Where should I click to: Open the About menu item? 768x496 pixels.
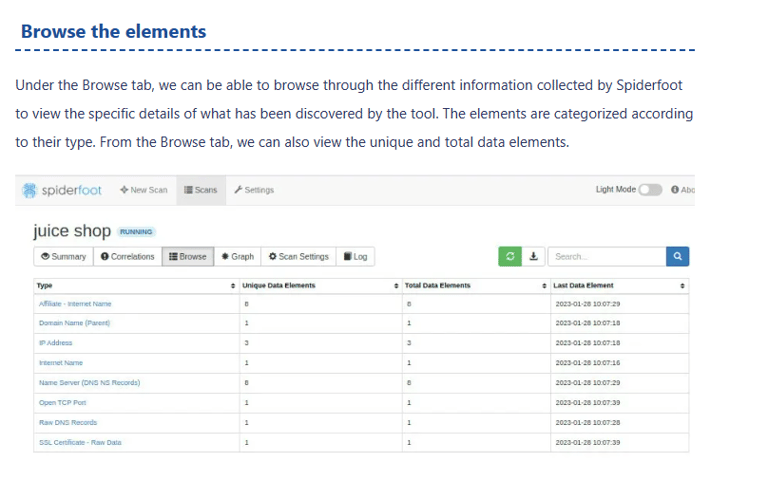pyautogui.click(x=683, y=190)
